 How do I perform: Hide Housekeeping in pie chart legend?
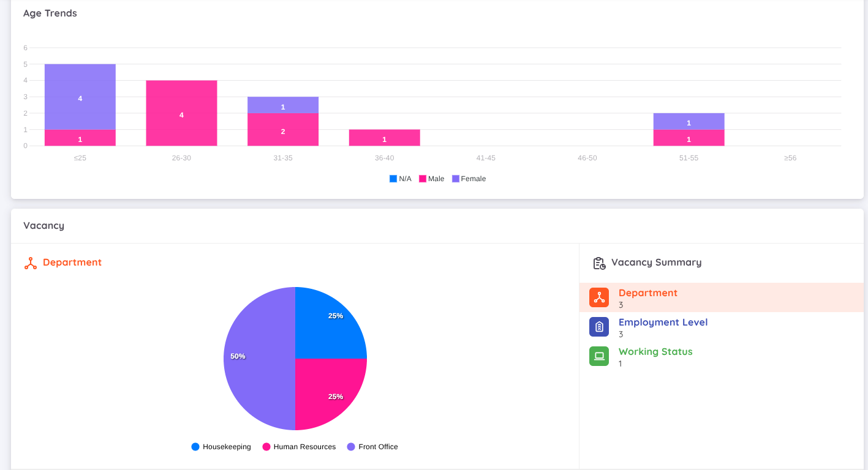(x=221, y=447)
